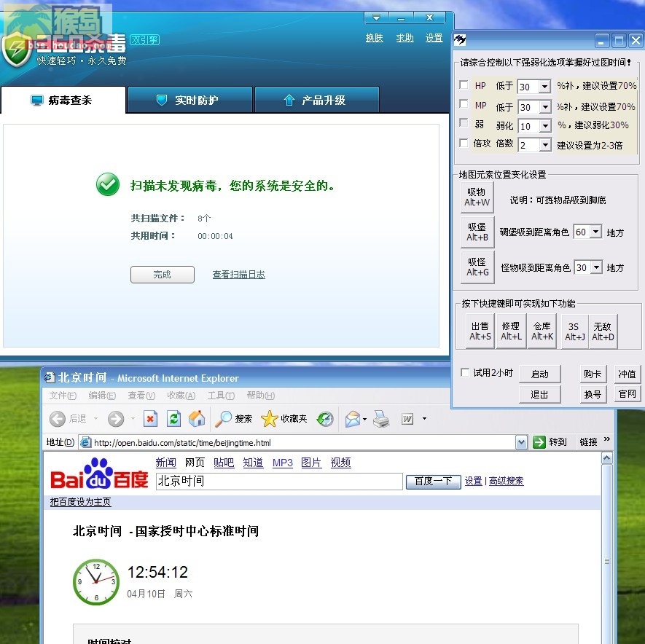Open IE Search magnifier icon
The height and width of the screenshot is (644, 645).
(223, 419)
